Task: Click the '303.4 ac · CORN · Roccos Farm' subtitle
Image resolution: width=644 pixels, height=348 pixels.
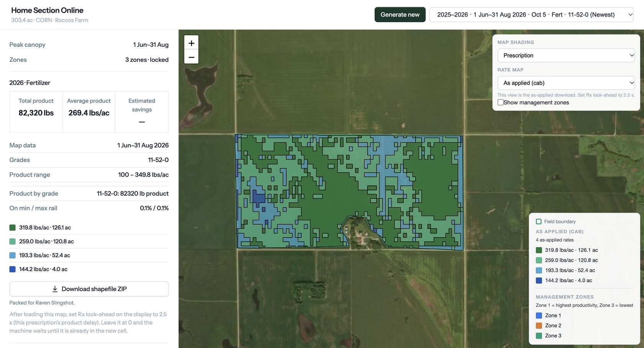Action: click(49, 20)
